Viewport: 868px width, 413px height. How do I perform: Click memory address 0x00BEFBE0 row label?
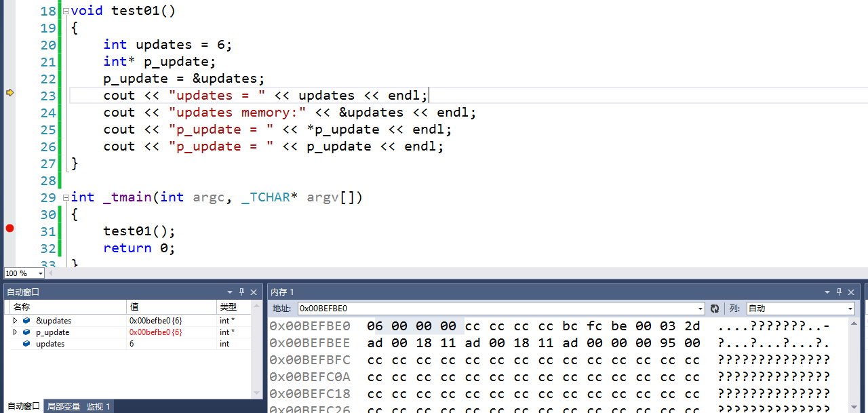310,326
